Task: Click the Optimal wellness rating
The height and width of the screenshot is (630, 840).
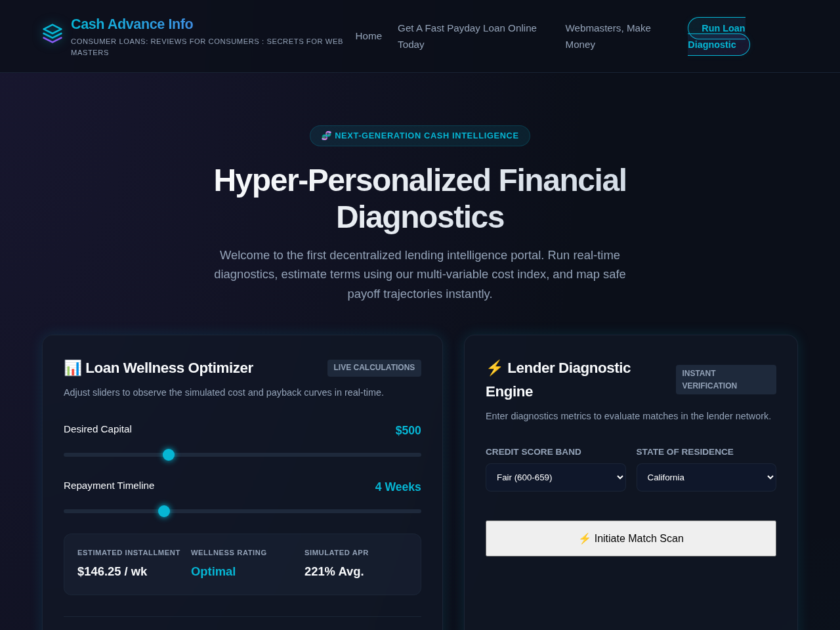Action: tap(213, 572)
